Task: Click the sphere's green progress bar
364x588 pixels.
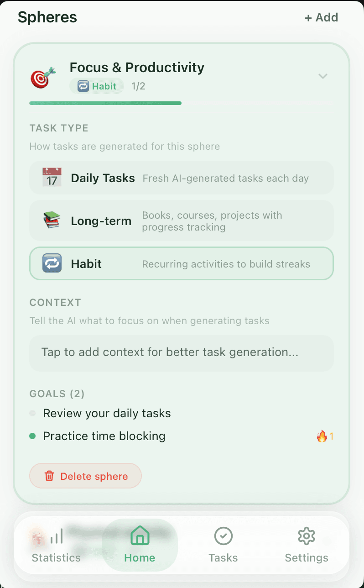Action: 105,103
